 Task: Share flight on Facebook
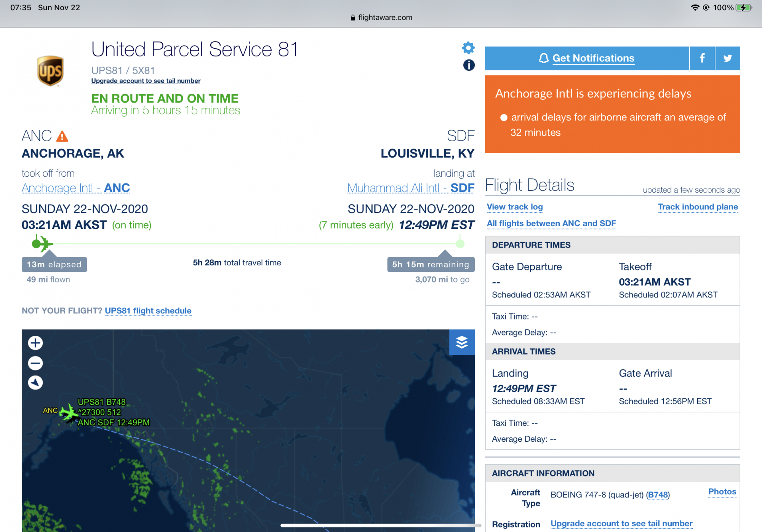pos(702,58)
